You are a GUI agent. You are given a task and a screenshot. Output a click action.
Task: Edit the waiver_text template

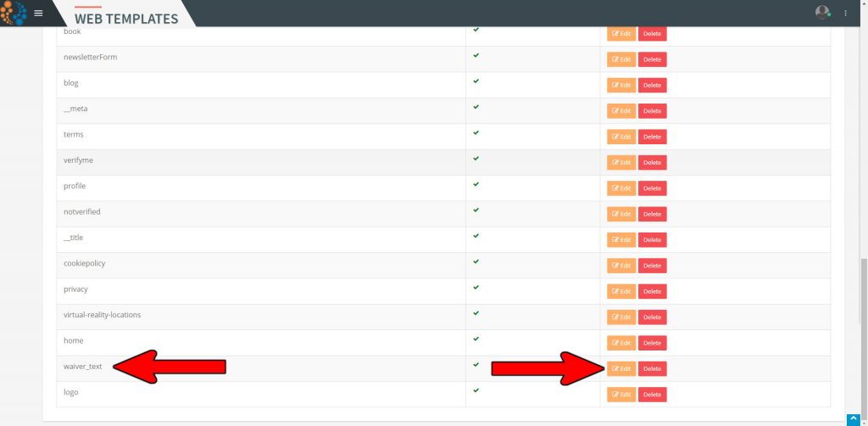point(621,368)
